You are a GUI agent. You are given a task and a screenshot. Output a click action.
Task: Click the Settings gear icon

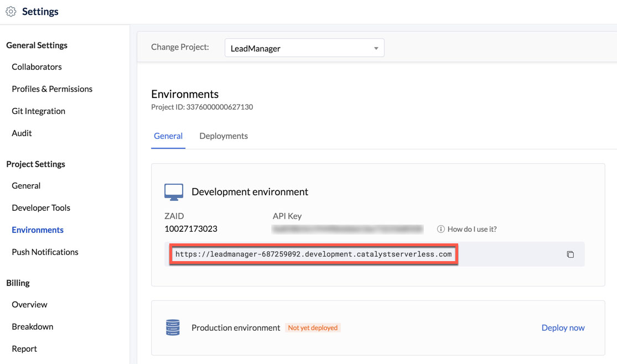tap(11, 12)
